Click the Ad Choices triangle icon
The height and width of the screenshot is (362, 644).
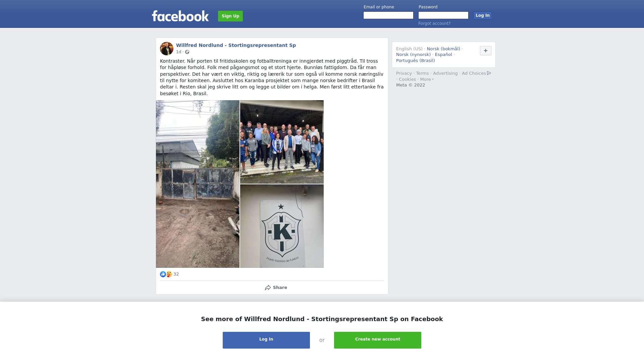coord(489,73)
